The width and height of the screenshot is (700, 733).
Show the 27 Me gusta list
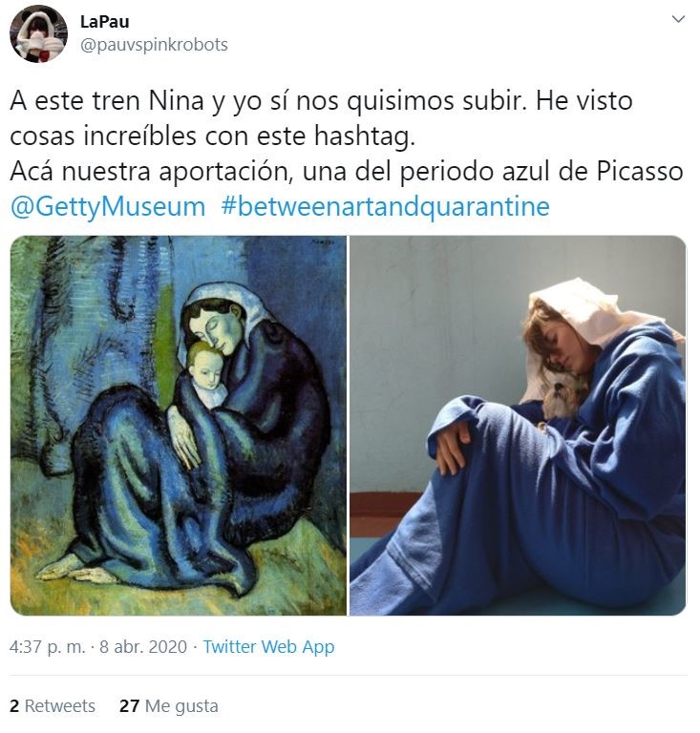click(169, 706)
